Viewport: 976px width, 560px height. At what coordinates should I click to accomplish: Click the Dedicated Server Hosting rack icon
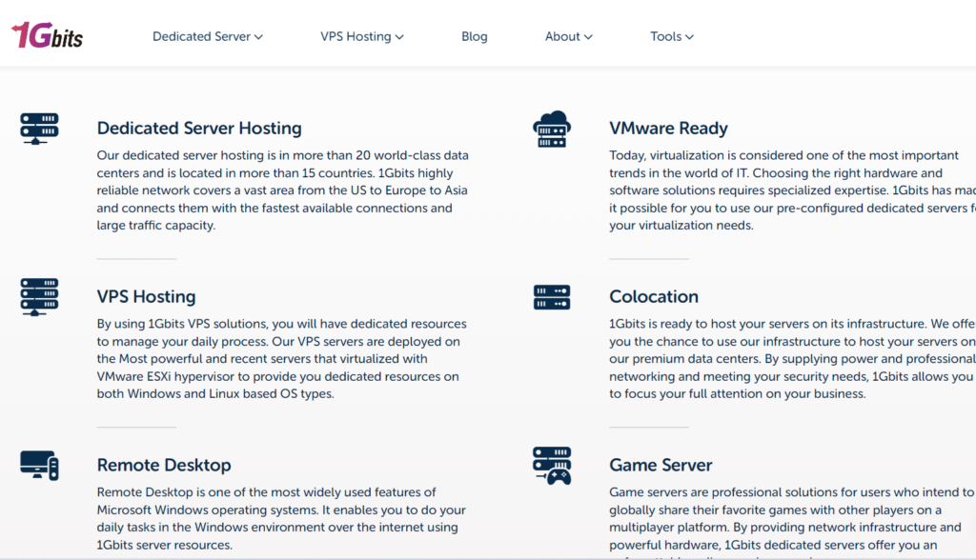pos(39,129)
